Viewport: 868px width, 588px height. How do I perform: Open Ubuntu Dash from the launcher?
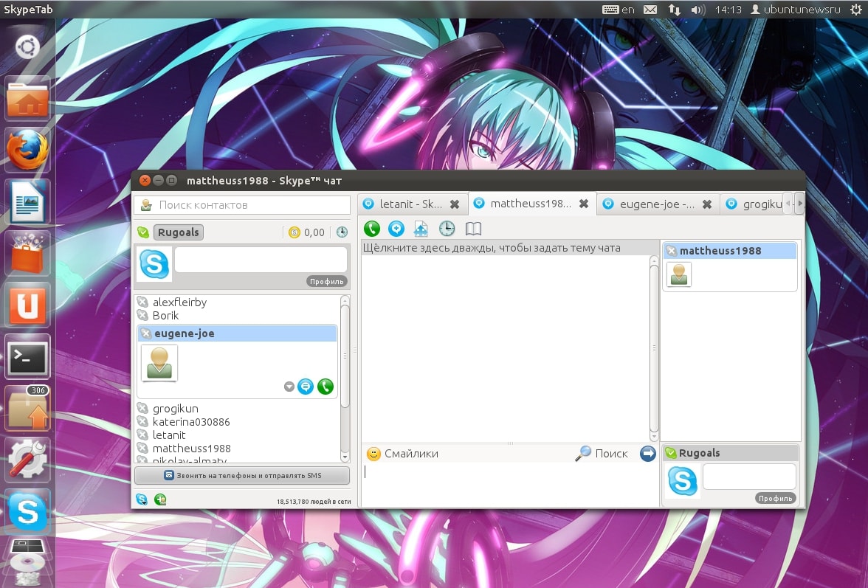click(x=27, y=47)
